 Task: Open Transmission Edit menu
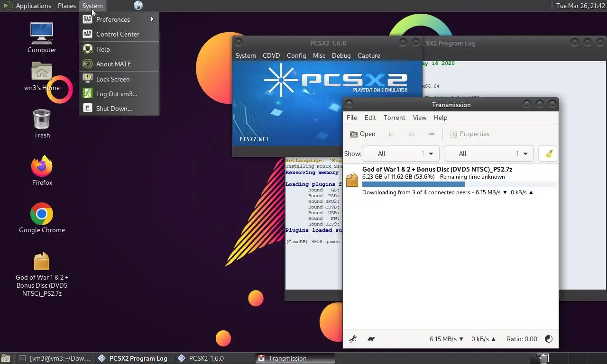[370, 118]
